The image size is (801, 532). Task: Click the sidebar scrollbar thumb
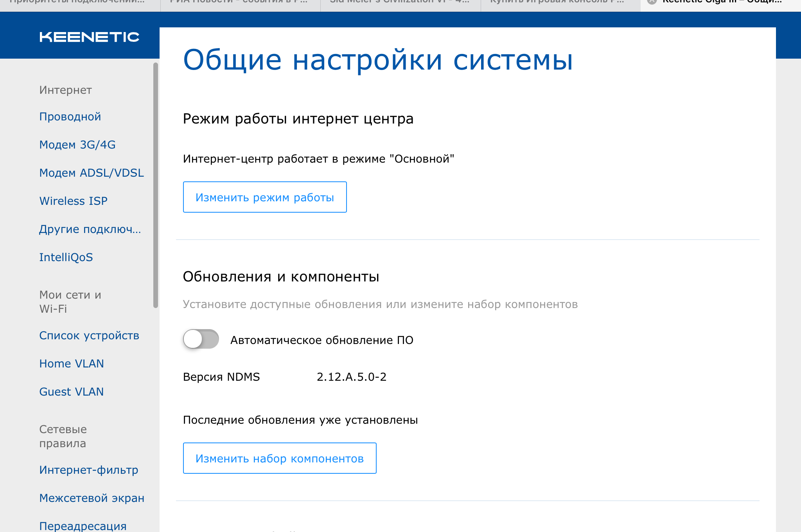click(156, 185)
